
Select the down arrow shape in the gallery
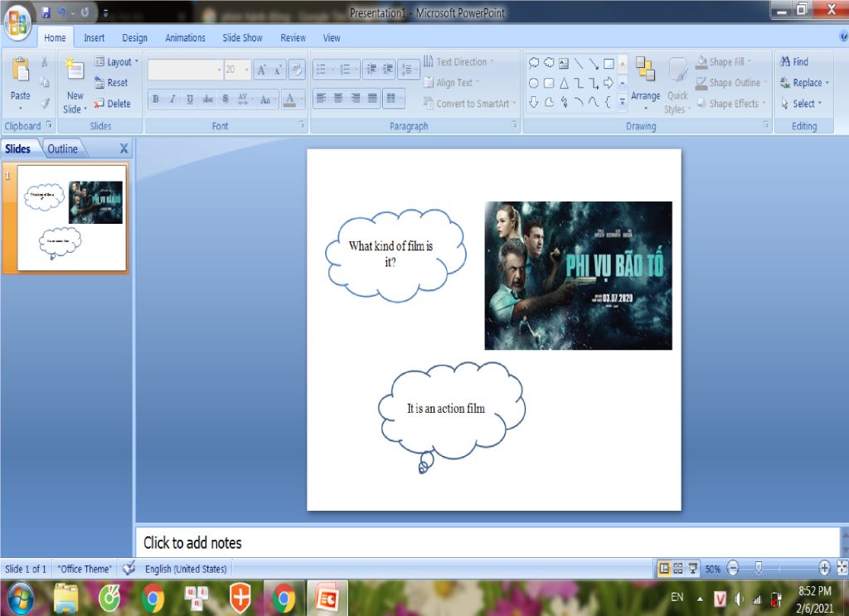(533, 102)
